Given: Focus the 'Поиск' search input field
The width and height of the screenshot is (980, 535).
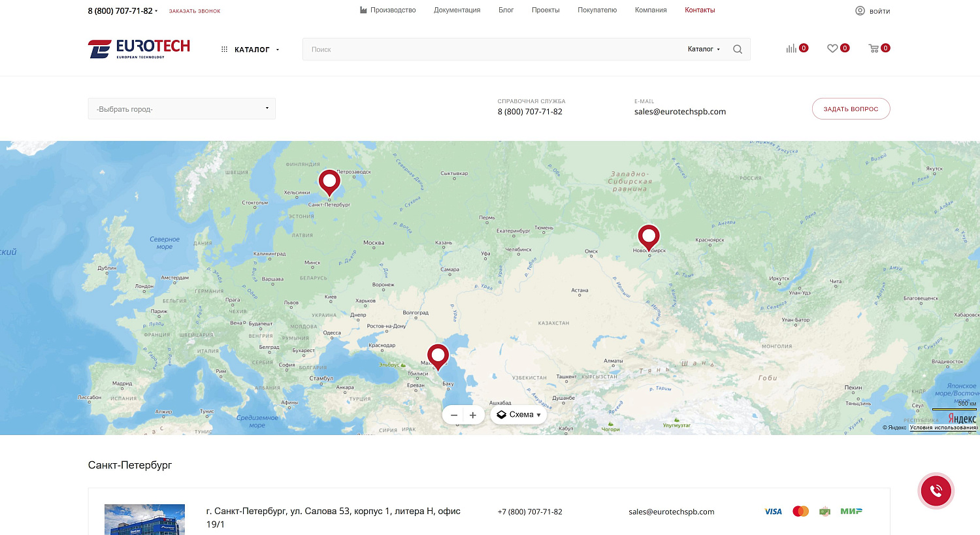Looking at the screenshot, I should (490, 50).
